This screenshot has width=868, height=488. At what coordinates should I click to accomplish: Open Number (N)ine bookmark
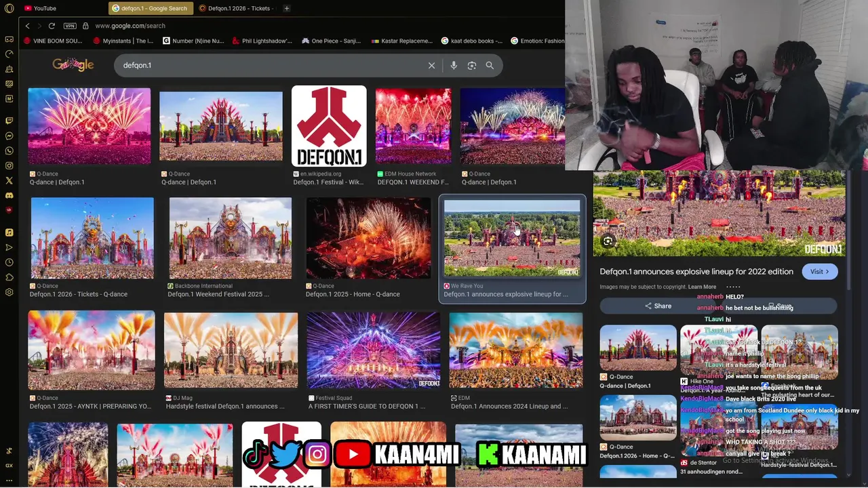193,41
